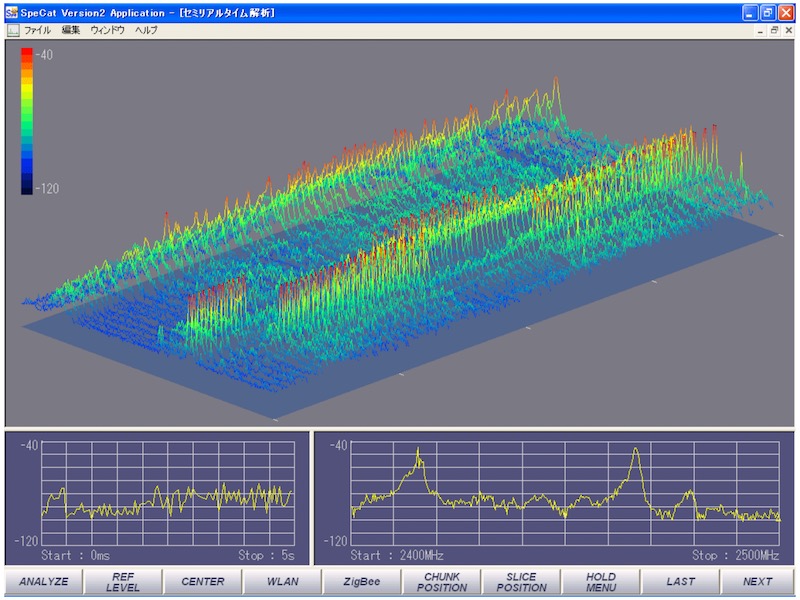Click the 3D spectrogram waterfall plot

(x=400, y=233)
